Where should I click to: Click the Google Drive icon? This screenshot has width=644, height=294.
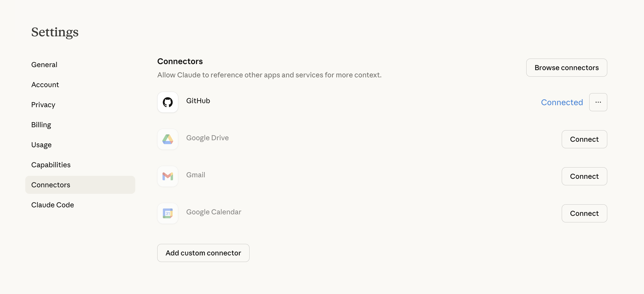click(167, 139)
